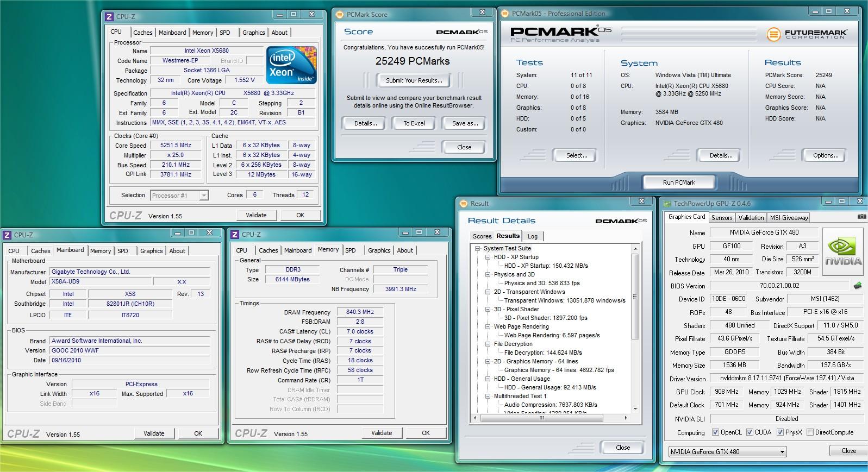Toggle the OpenCL checkbox in GPU-Z
Viewport: 868px width, 472px height.
[x=716, y=432]
